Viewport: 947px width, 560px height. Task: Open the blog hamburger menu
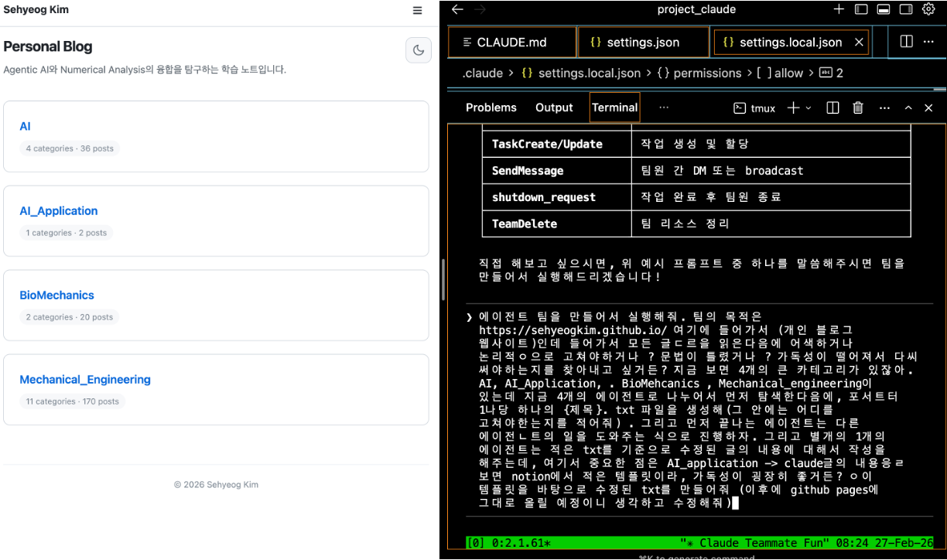(418, 11)
